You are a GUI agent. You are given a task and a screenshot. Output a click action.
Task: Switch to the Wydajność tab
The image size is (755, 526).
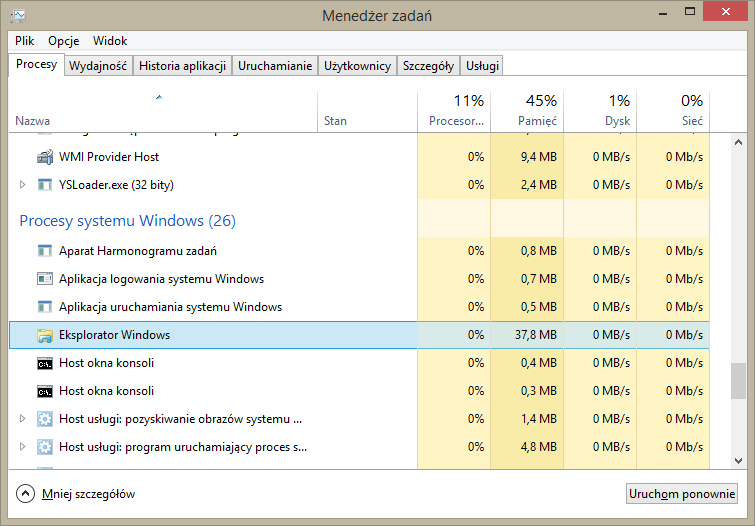click(x=98, y=66)
